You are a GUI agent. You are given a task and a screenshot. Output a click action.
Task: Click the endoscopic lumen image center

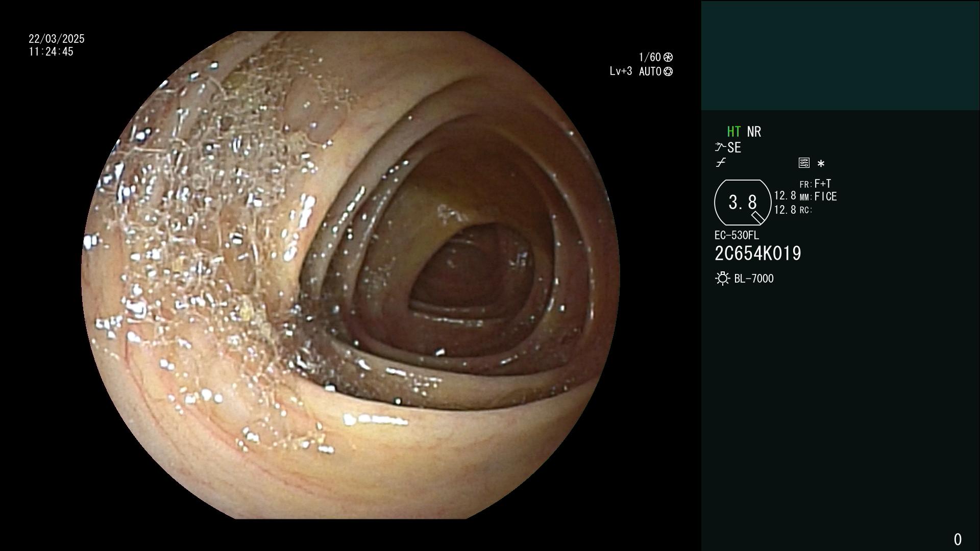point(351,275)
